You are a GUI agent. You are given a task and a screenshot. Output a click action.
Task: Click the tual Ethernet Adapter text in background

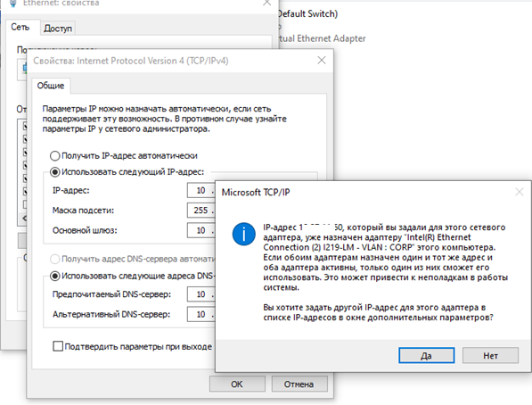pyautogui.click(x=322, y=38)
